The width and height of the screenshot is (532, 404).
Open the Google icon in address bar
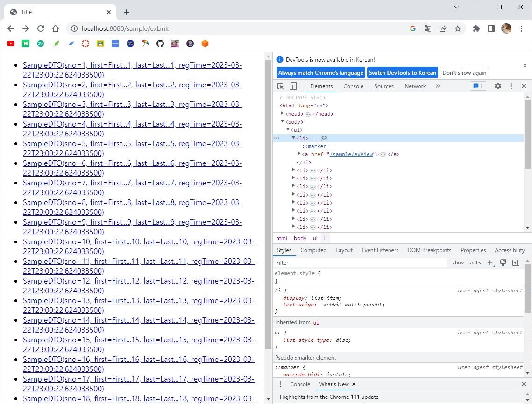click(413, 28)
